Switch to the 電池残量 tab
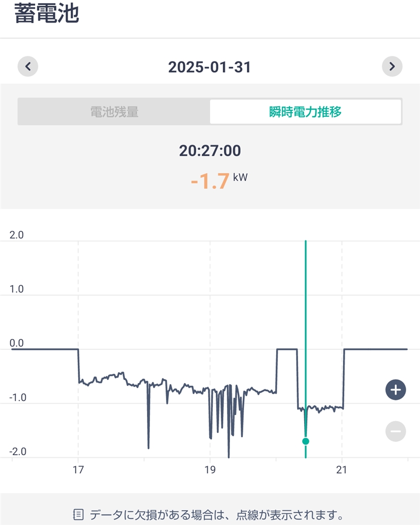The width and height of the screenshot is (420, 525). [114, 112]
